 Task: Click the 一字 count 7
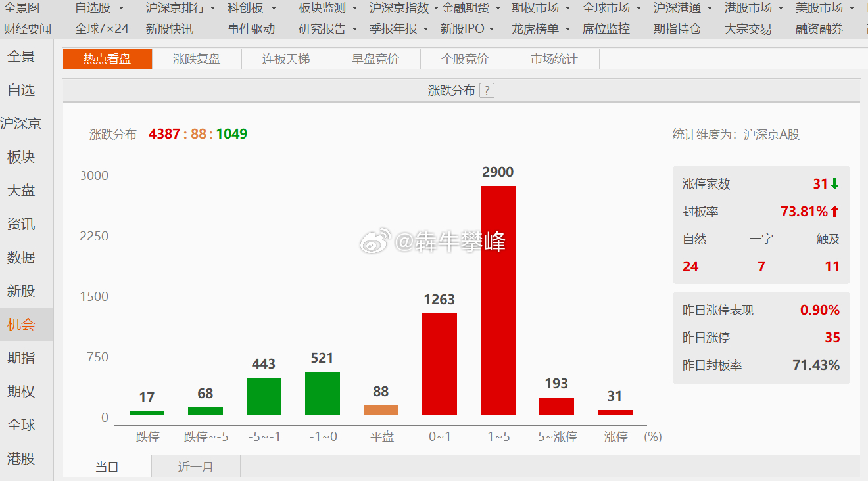[761, 267]
